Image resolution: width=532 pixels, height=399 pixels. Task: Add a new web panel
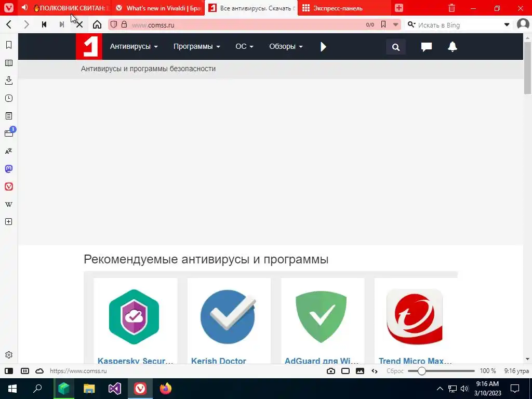click(9, 221)
